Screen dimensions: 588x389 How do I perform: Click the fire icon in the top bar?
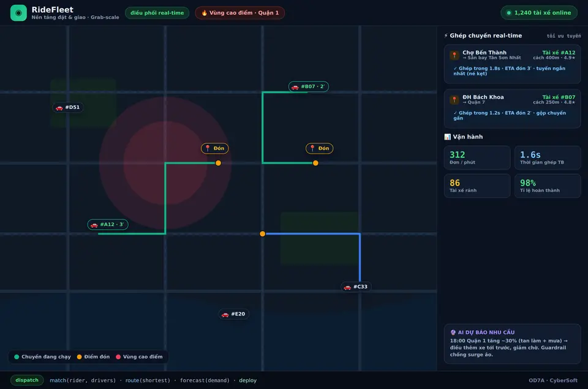[x=205, y=13]
